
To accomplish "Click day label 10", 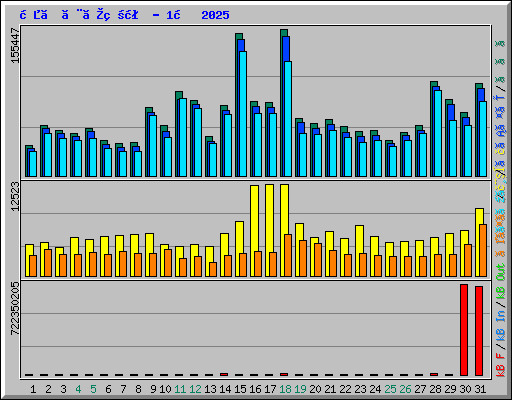I will coord(165,389).
